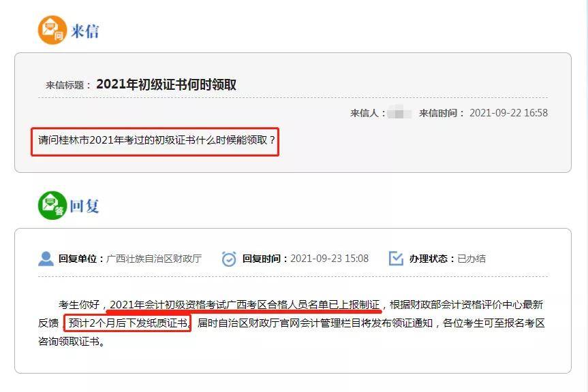
Task: Click the underlined sentence about 合格人员名单已上报制证
Action: click(x=245, y=305)
